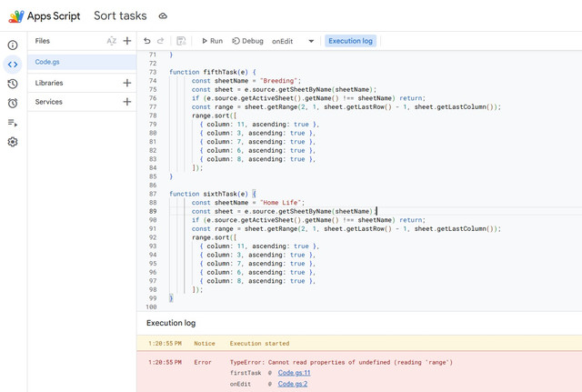Screen dimensions: 582x392
Task: Click the Files panel header
Action: [x=43, y=41]
